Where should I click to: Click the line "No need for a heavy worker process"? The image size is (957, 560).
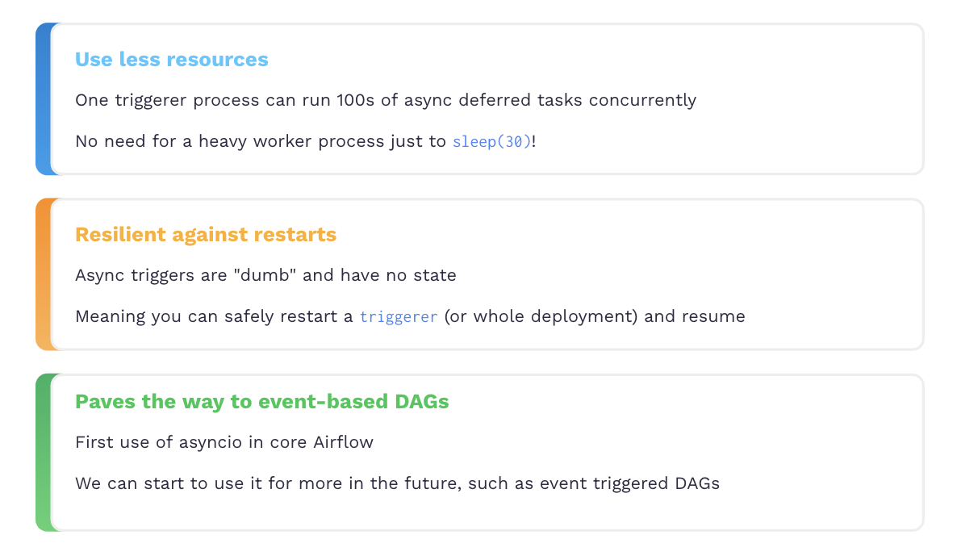306,141
